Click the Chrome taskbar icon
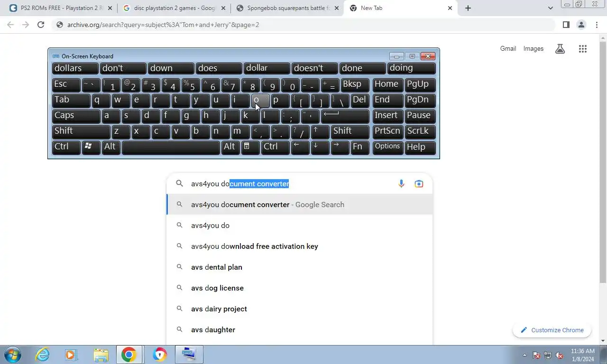The width and height of the screenshot is (607, 364). click(x=129, y=355)
